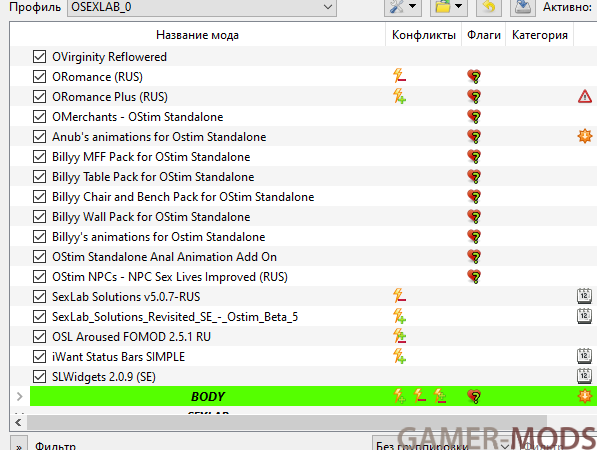Click the create backup icon
The width and height of the screenshot is (597, 450).
[x=522, y=7]
